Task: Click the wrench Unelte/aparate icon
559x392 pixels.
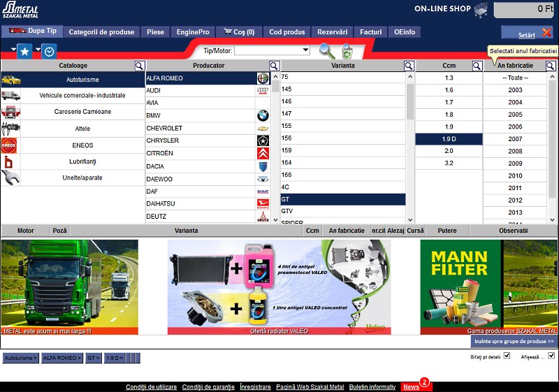Action: 10,177
